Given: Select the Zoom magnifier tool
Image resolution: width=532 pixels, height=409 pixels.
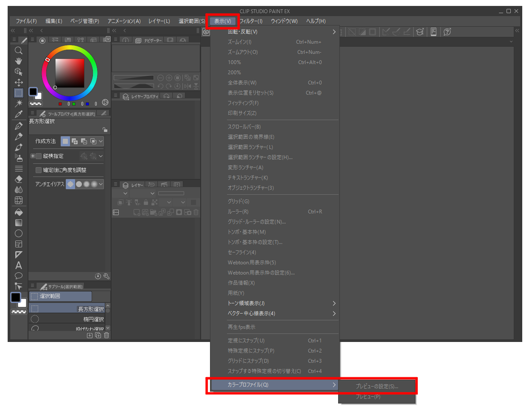Looking at the screenshot, I should tap(19, 50).
